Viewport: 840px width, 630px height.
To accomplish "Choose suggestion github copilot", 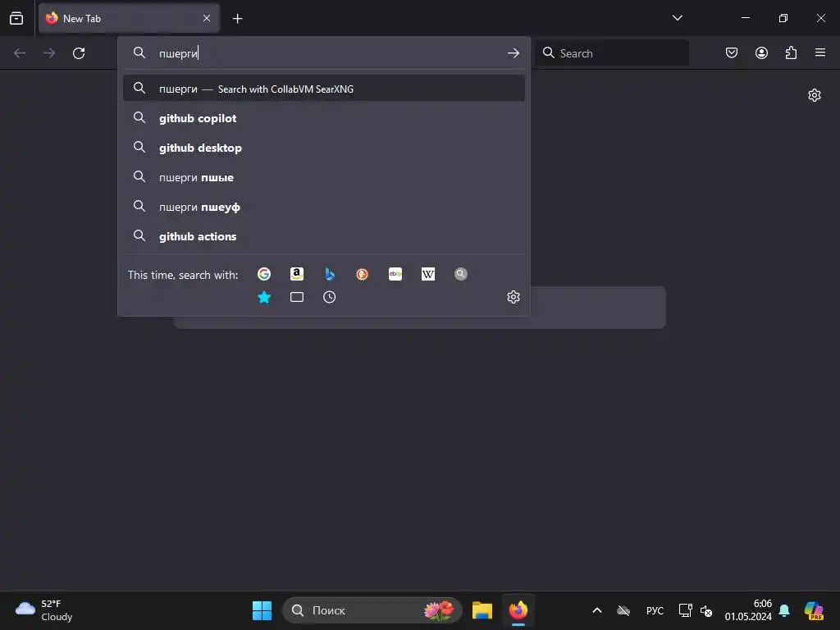I will (323, 118).
